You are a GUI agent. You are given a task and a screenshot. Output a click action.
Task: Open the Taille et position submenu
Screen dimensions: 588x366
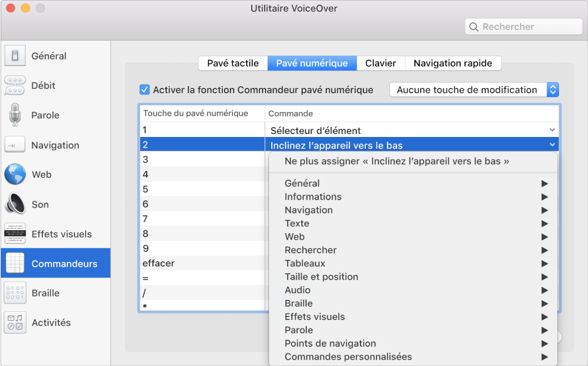[x=414, y=277]
